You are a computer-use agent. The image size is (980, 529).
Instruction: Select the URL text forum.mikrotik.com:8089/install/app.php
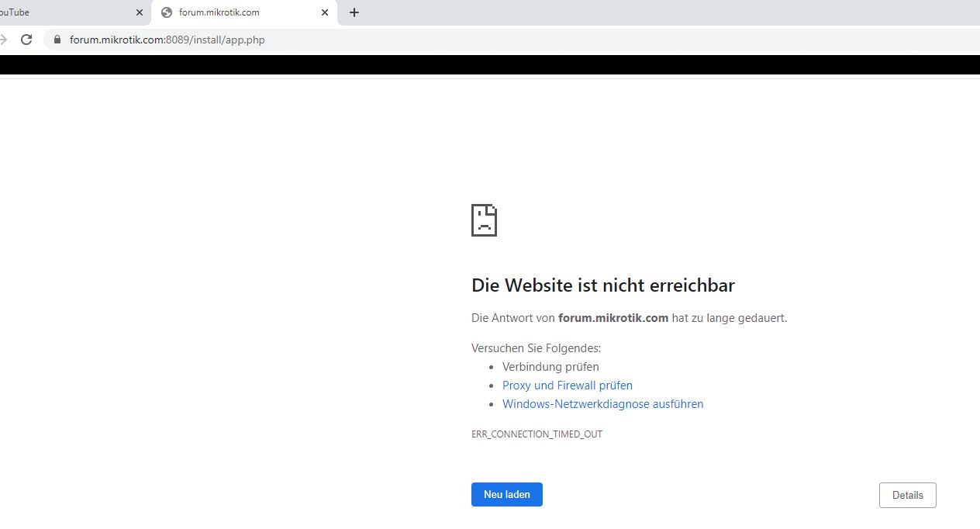tap(167, 39)
